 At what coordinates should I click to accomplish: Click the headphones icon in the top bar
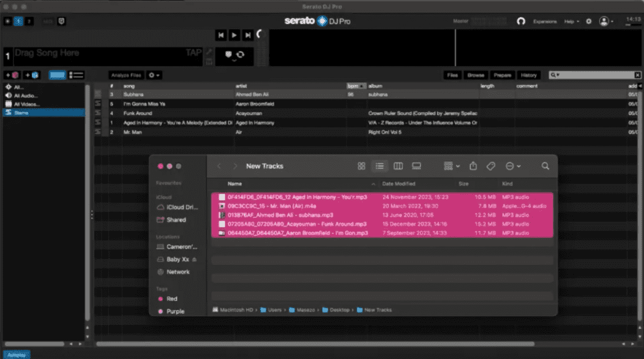click(521, 21)
